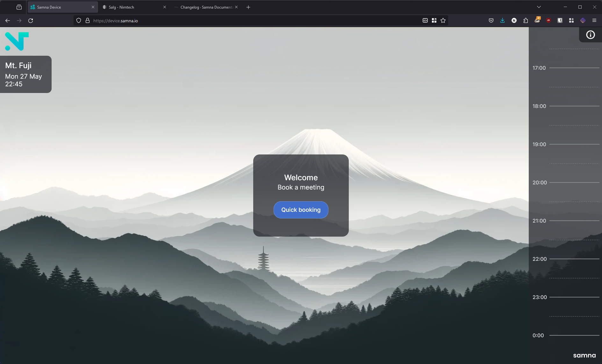The height and width of the screenshot is (364, 602).
Task: Open the Extensions puzzle-piece menu
Action: point(526,21)
